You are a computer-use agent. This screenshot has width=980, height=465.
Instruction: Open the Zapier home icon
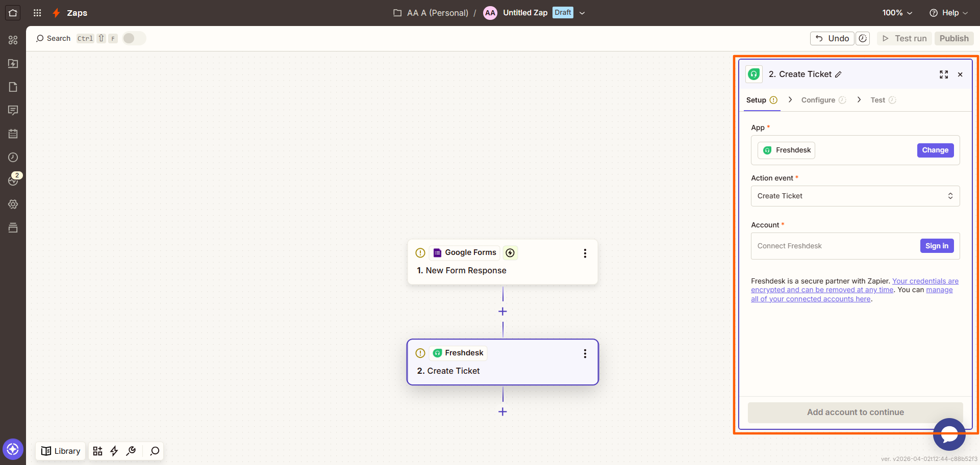click(x=12, y=12)
